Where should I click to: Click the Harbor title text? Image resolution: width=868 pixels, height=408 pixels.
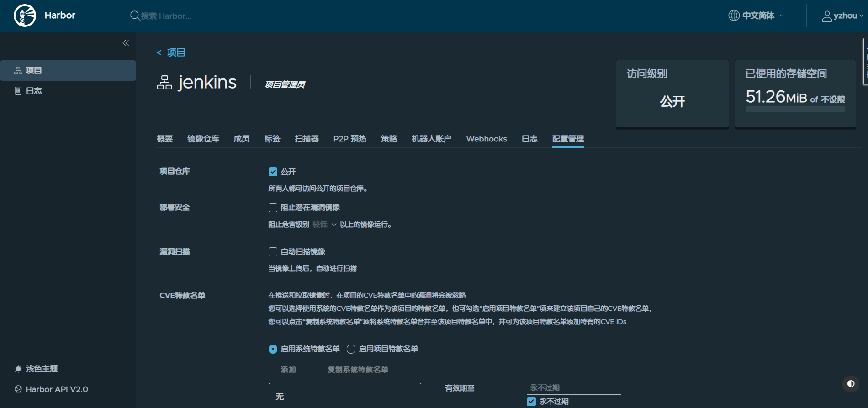click(60, 16)
